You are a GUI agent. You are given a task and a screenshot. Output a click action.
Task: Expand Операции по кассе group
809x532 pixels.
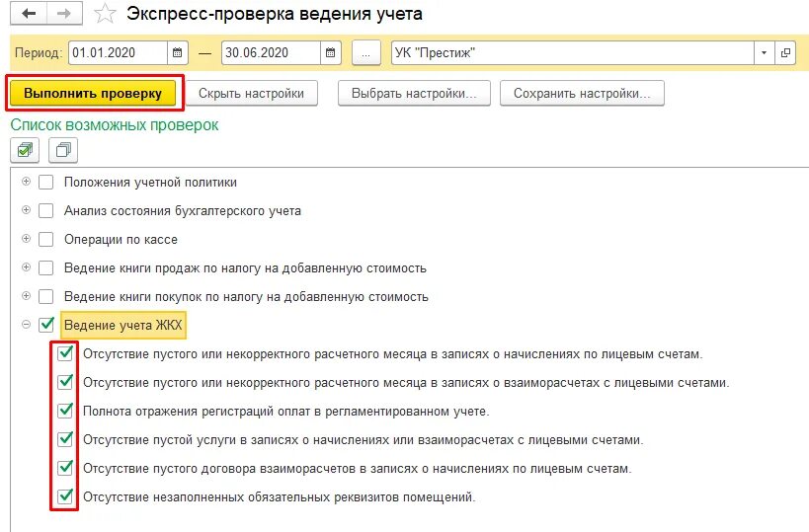click(x=26, y=239)
